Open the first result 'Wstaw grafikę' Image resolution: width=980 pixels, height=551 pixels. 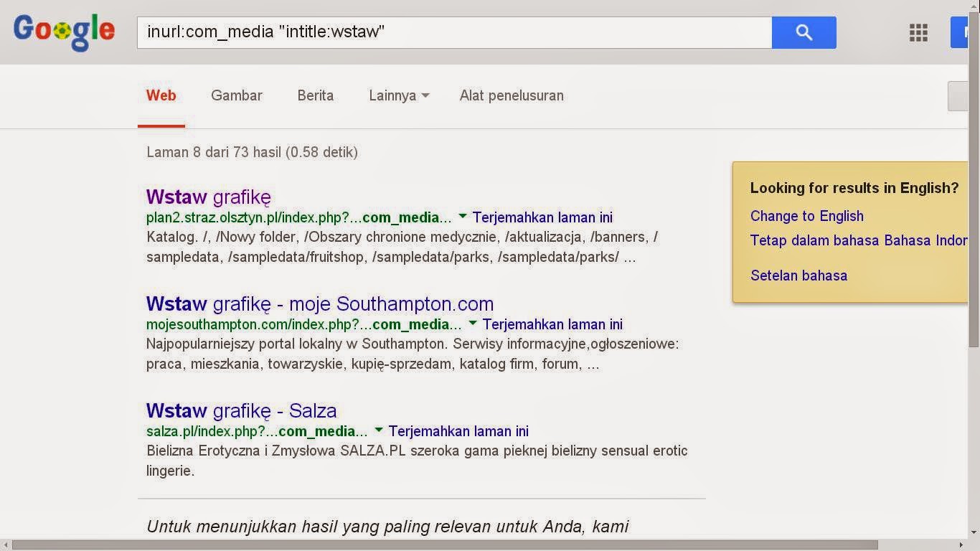pyautogui.click(x=209, y=197)
